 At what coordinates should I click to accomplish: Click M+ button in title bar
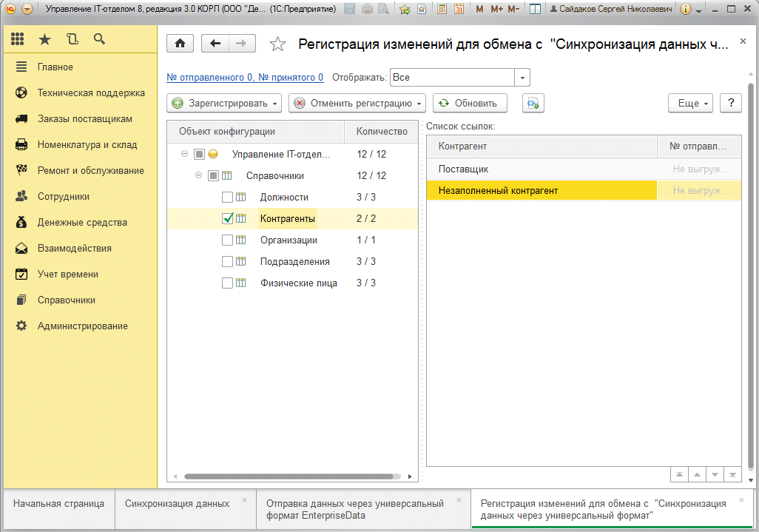[496, 9]
